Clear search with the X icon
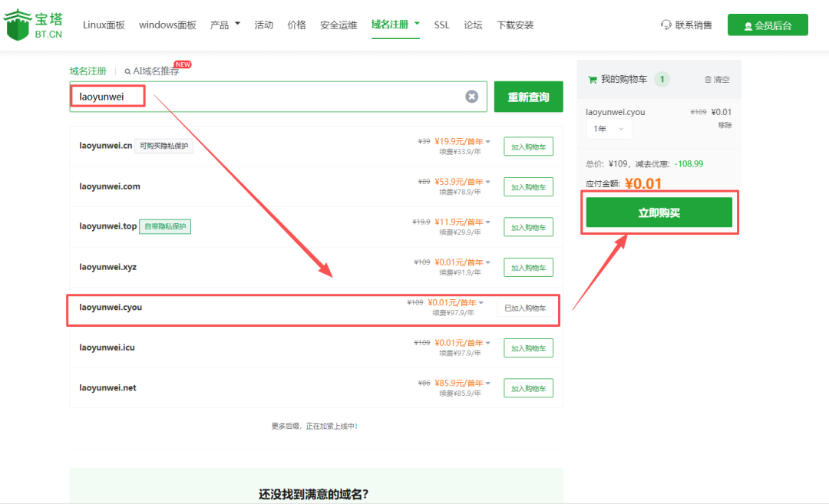The height and width of the screenshot is (504, 829). coord(471,97)
